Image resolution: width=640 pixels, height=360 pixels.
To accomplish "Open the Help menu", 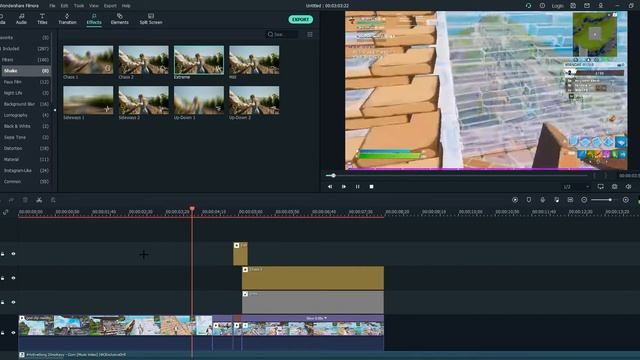I will click(x=126, y=6).
